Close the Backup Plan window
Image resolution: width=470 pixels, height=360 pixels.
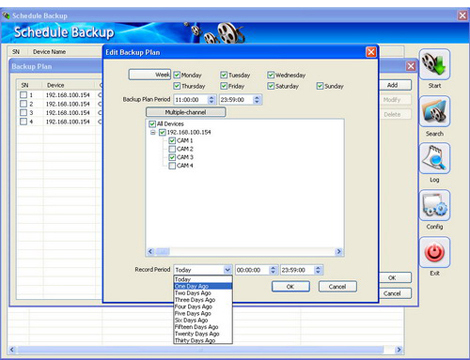point(411,66)
